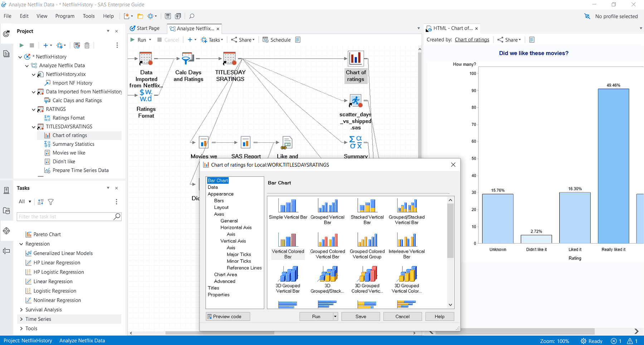Expand the Survival Analysis category

coord(21,310)
